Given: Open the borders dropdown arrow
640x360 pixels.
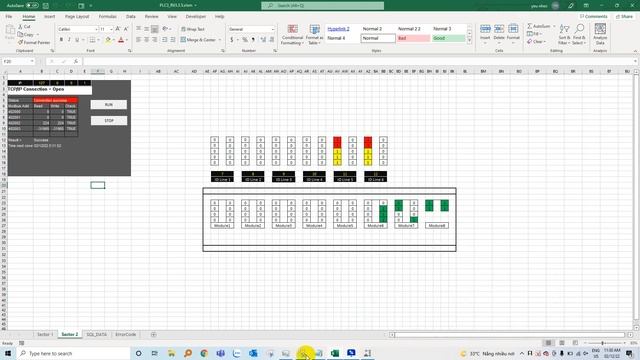Looking at the screenshot, I should (98, 40).
